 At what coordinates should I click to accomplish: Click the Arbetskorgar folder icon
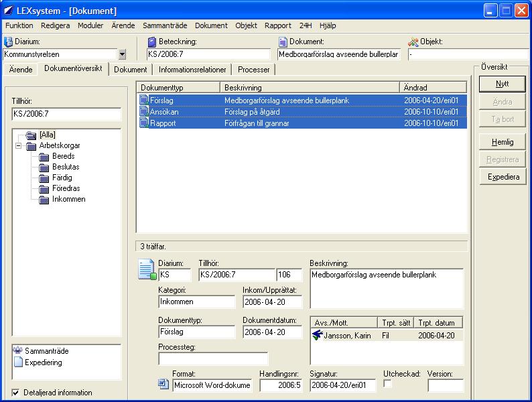31,146
